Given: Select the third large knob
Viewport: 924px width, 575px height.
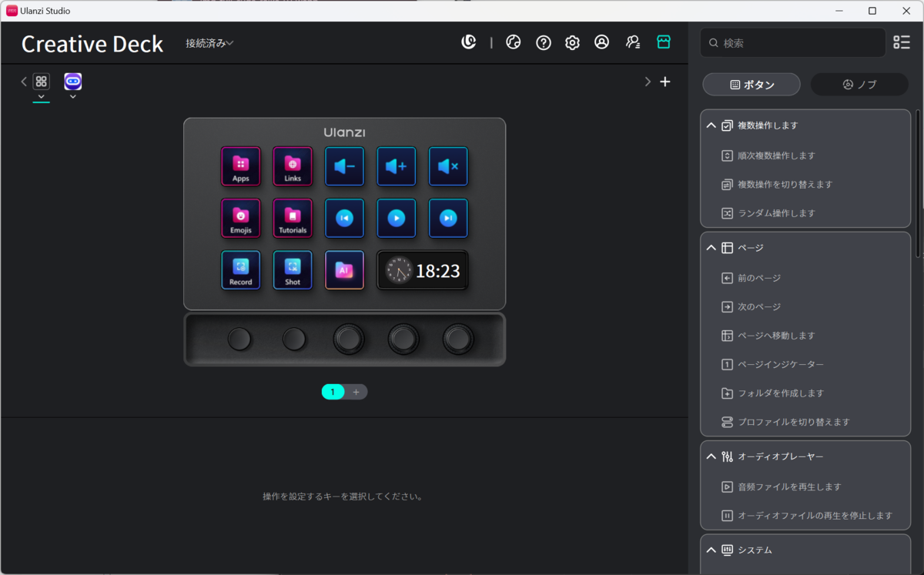Looking at the screenshot, I should tap(348, 339).
